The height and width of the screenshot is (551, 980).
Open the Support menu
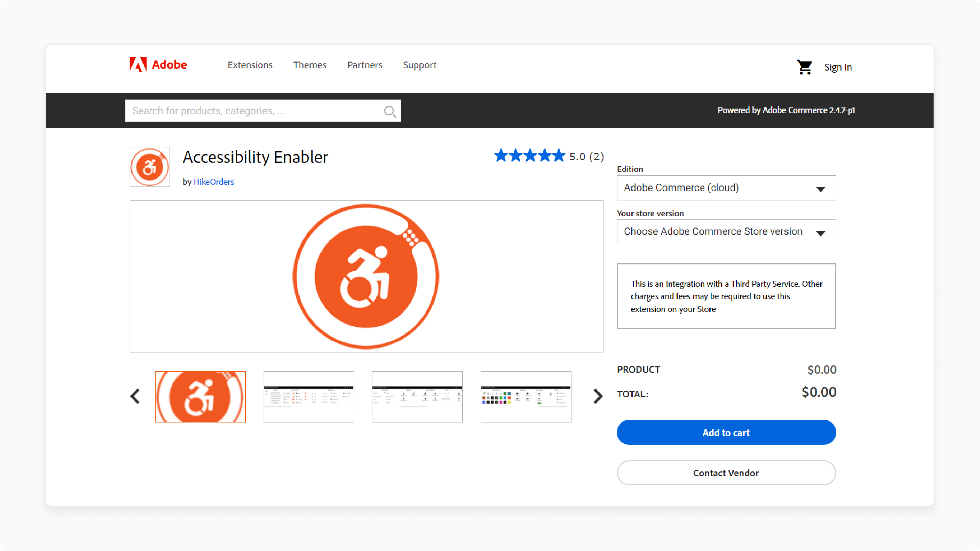pos(420,65)
